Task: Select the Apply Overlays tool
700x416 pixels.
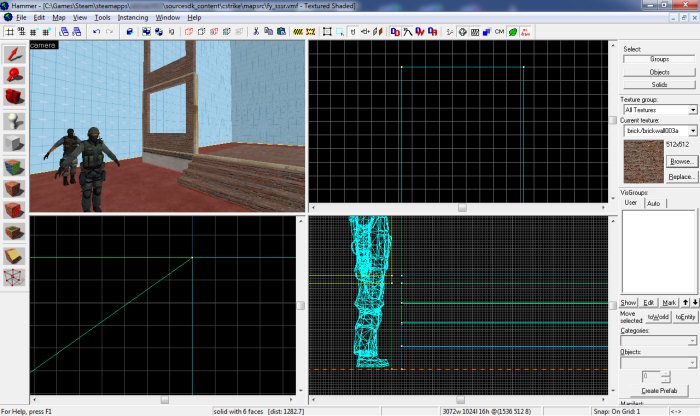Action: (x=14, y=232)
